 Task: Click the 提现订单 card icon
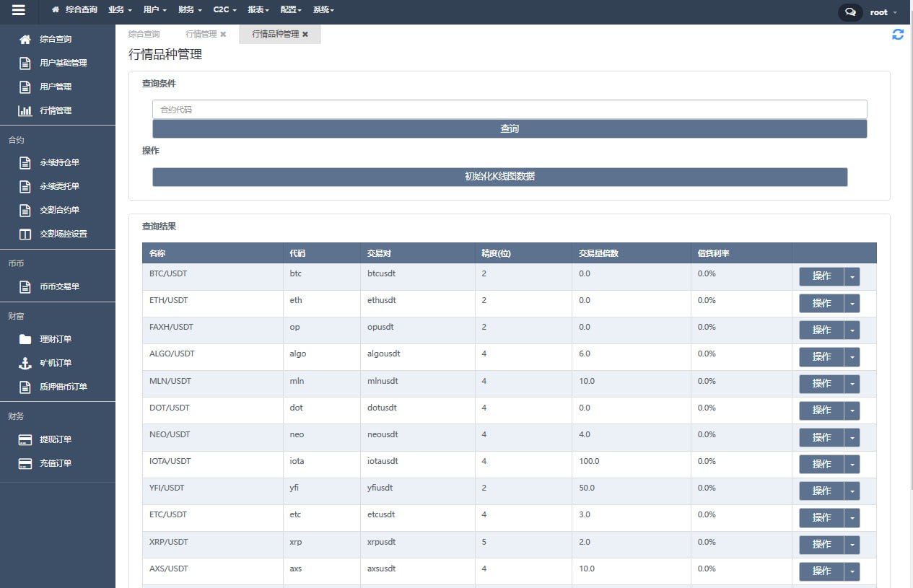[25, 439]
